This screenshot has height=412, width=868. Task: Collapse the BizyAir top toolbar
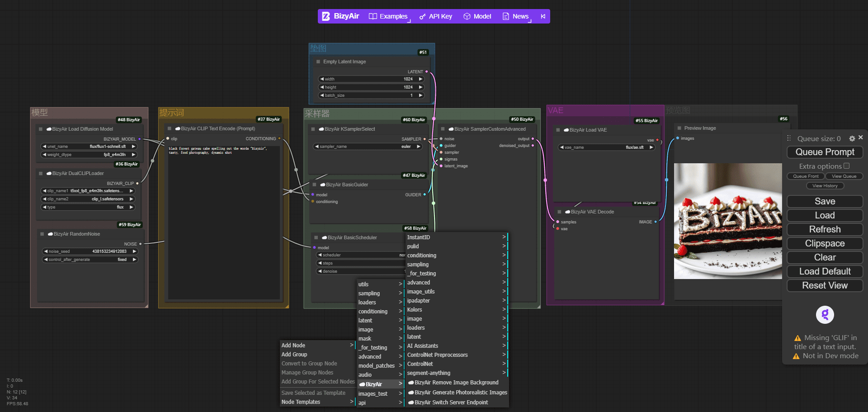[x=543, y=16]
